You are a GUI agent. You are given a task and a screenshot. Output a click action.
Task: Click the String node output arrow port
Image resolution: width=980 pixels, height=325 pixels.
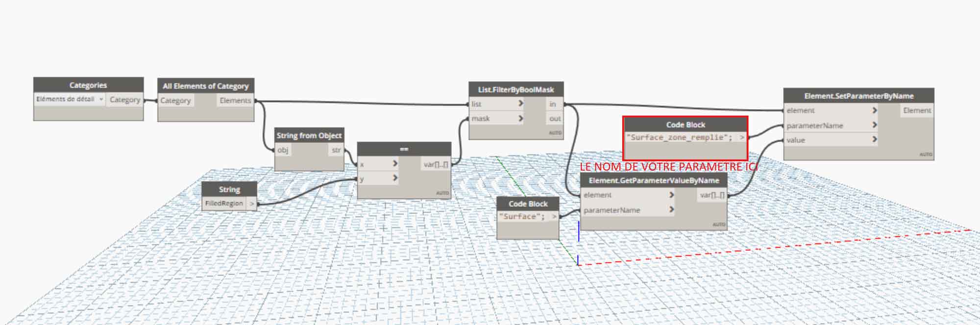tap(252, 204)
